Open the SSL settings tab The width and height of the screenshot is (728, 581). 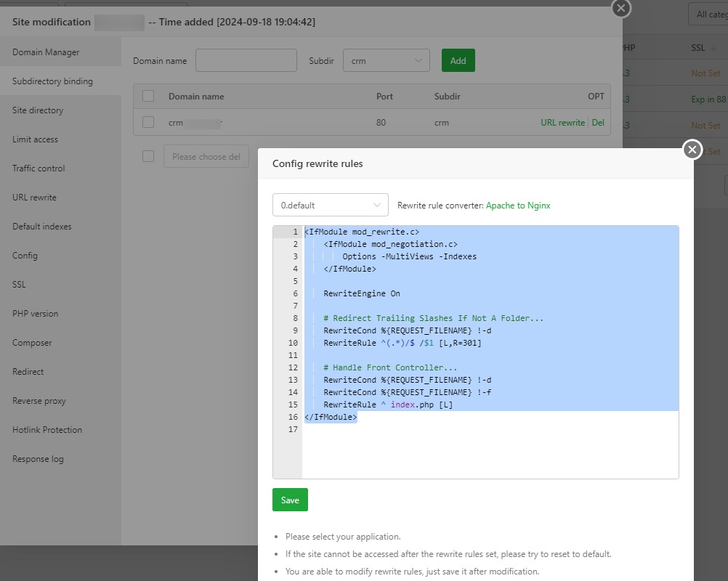[19, 285]
